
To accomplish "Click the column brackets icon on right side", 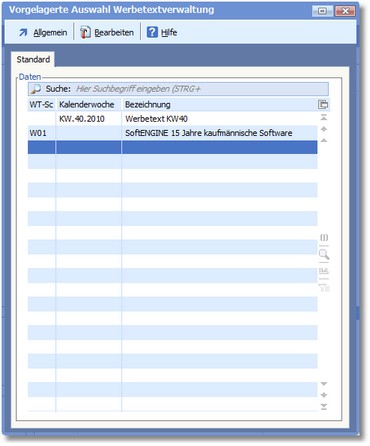I will (x=324, y=237).
